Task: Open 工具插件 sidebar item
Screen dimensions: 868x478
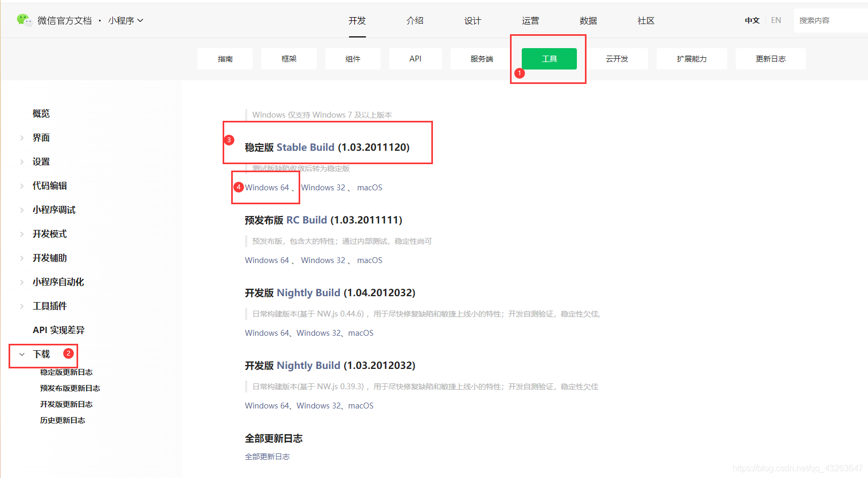Action: (50, 306)
